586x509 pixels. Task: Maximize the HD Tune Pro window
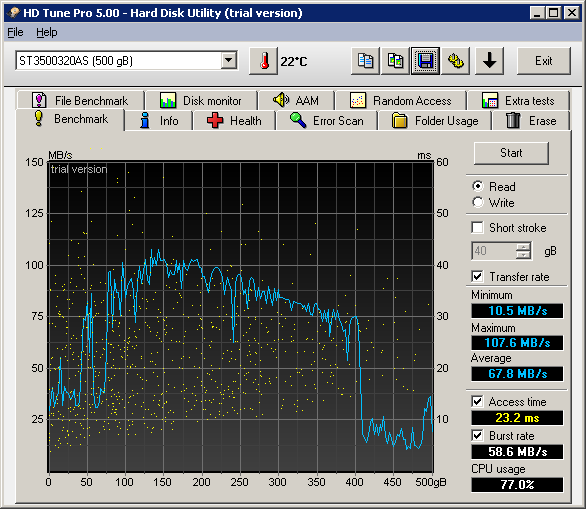click(553, 13)
